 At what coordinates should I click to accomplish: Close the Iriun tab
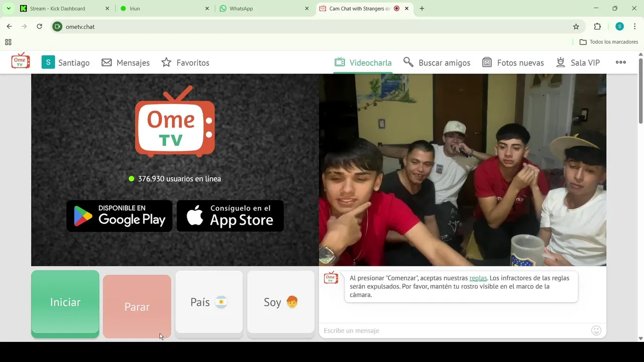pyautogui.click(x=207, y=9)
